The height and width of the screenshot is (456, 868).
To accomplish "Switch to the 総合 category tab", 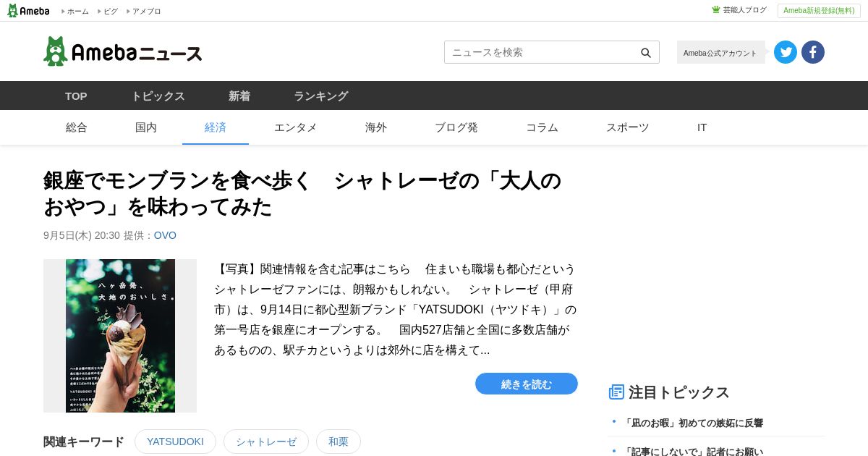I will tap(77, 127).
